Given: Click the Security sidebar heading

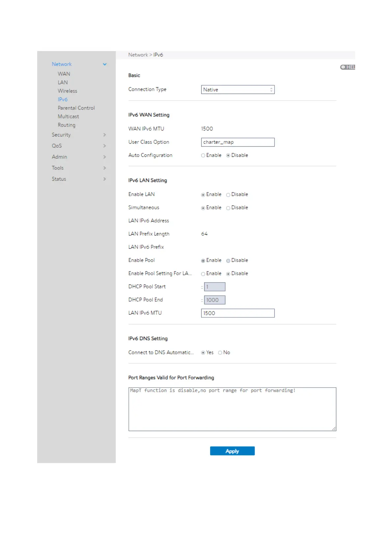Looking at the screenshot, I should pos(61,135).
